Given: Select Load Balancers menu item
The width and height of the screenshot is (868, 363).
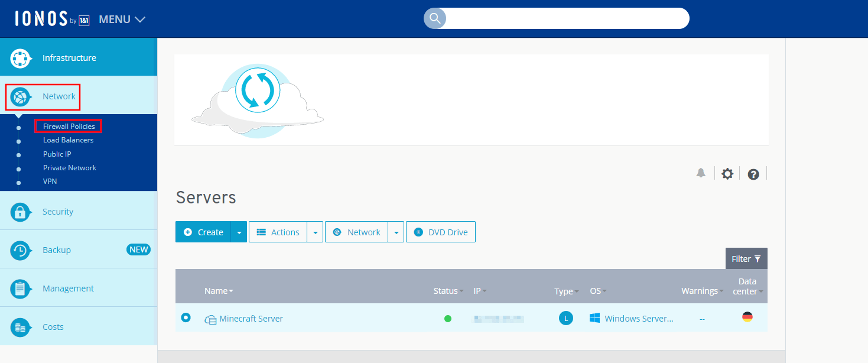Looking at the screenshot, I should (x=68, y=140).
